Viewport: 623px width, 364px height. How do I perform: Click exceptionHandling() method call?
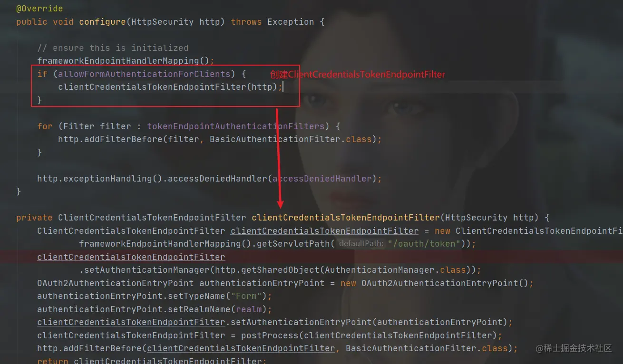click(113, 179)
